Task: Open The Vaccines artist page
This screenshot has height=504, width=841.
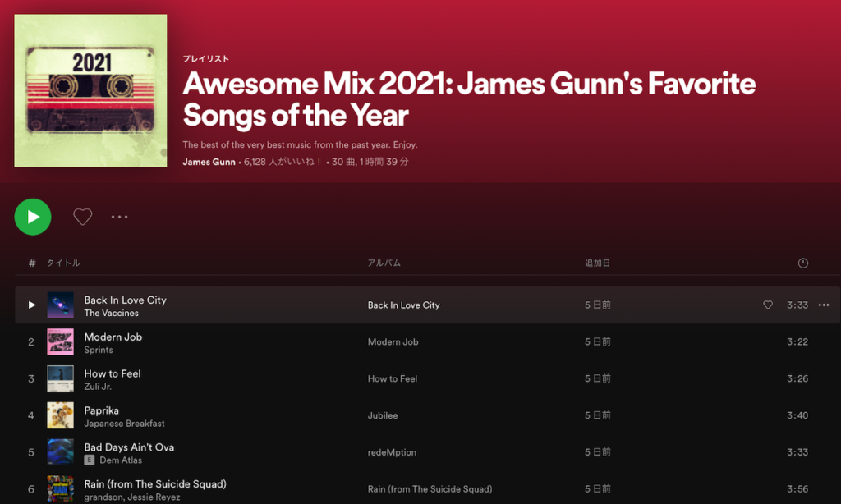Action: point(111,313)
